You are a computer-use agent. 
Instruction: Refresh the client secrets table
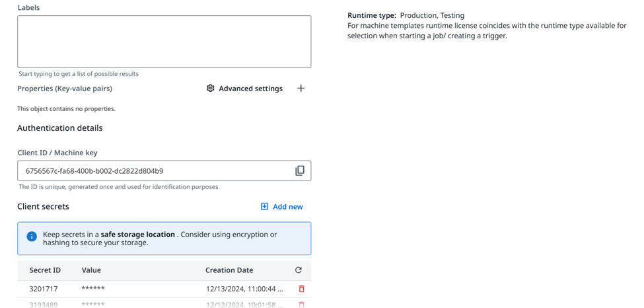click(298, 270)
